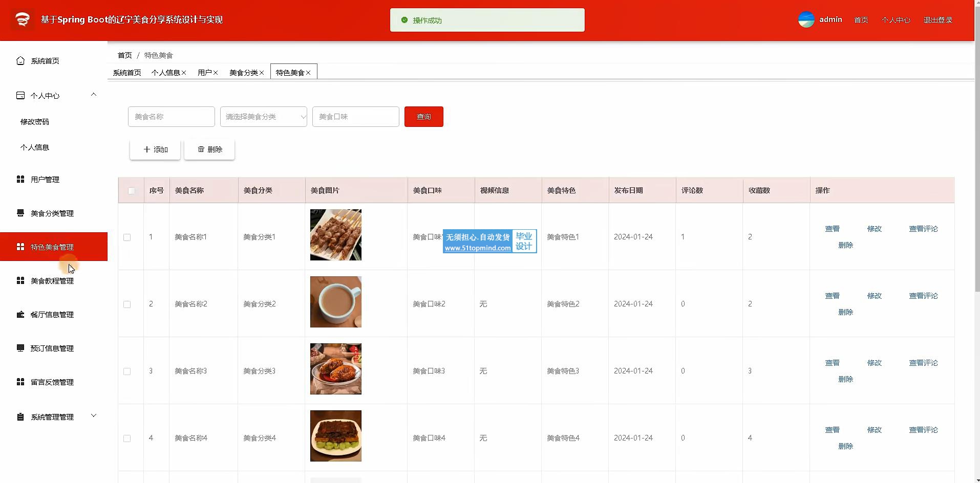Click the icon beside 餐厅信息管理

(x=20, y=314)
